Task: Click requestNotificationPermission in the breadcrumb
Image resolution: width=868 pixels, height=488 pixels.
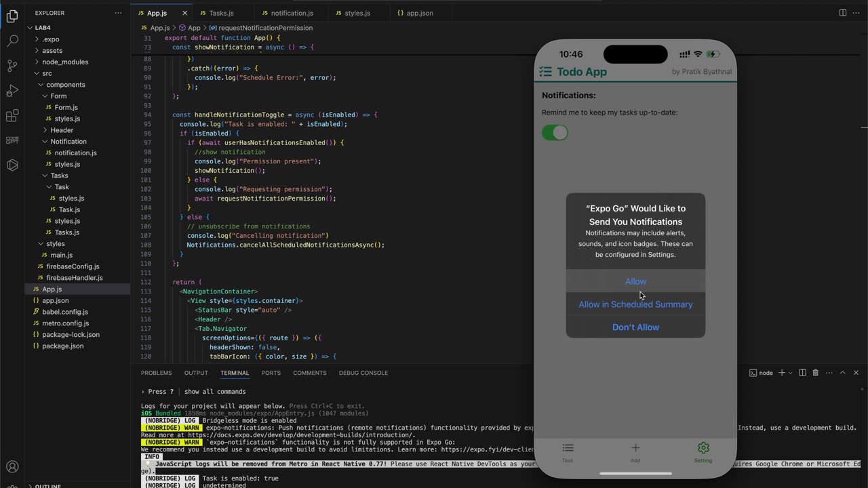Action: (265, 28)
